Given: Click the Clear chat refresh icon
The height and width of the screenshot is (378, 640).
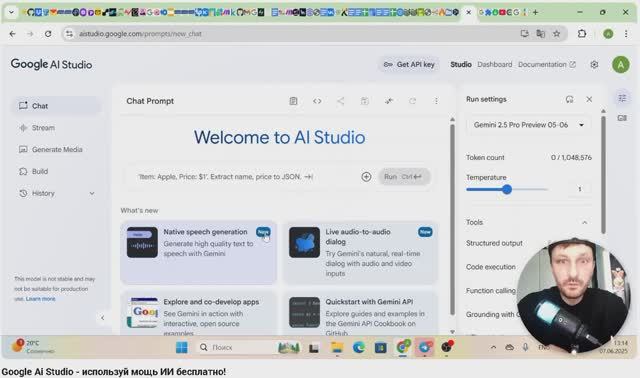Looking at the screenshot, I should click(x=412, y=101).
